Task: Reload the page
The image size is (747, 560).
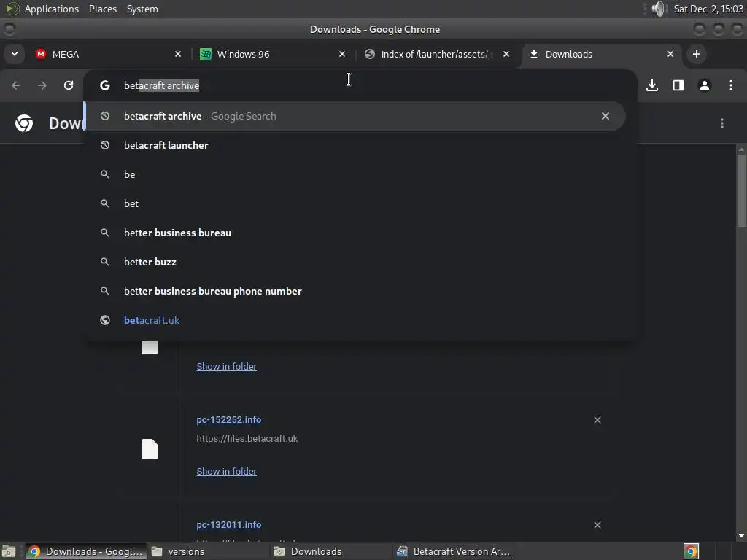Action: [x=69, y=85]
